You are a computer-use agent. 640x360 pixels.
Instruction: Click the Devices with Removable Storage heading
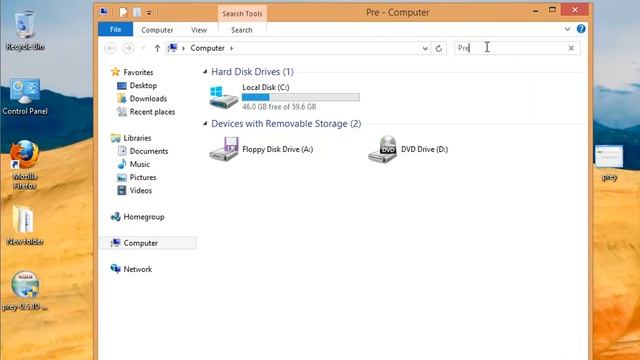click(x=286, y=124)
